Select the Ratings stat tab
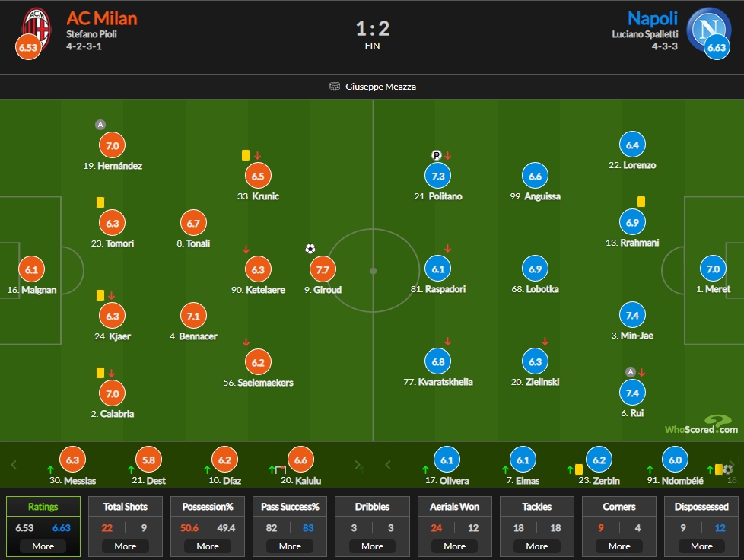 point(43,507)
